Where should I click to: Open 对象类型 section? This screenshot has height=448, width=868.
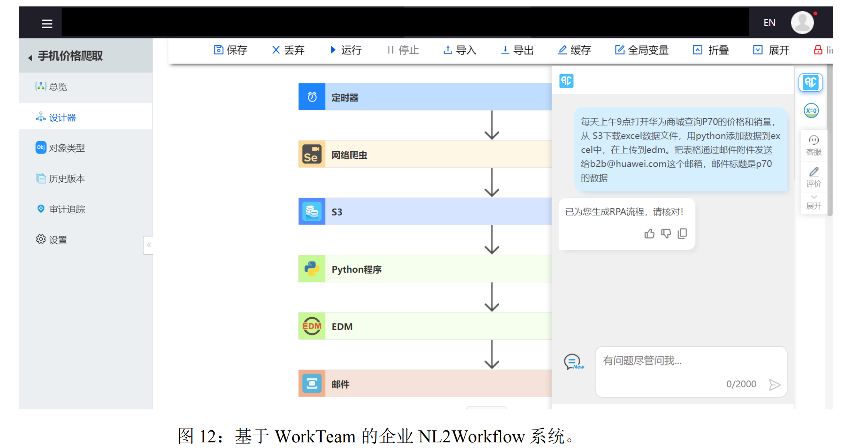[x=60, y=148]
